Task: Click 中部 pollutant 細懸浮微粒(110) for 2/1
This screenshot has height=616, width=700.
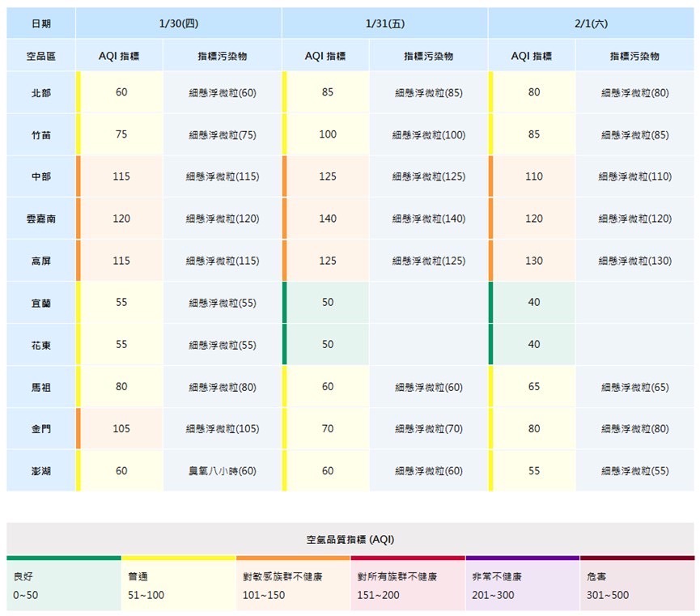Action: tap(634, 176)
